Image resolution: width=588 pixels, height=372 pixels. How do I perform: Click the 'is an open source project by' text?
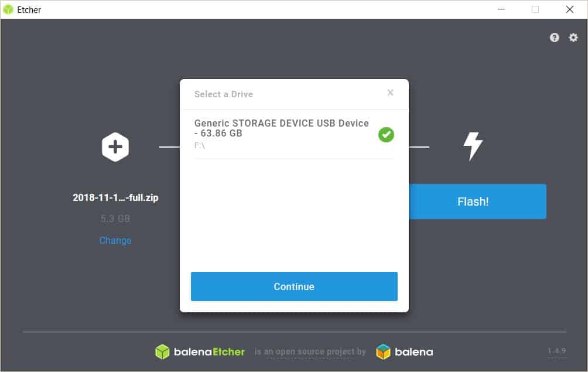click(x=310, y=351)
